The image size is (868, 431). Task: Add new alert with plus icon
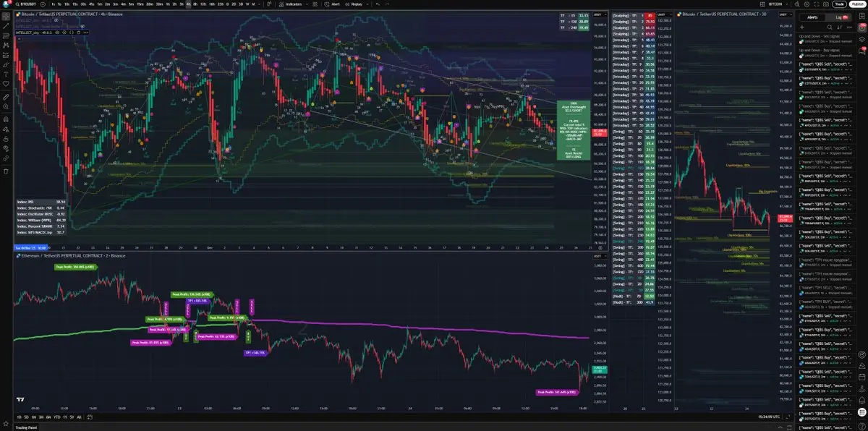point(801,27)
